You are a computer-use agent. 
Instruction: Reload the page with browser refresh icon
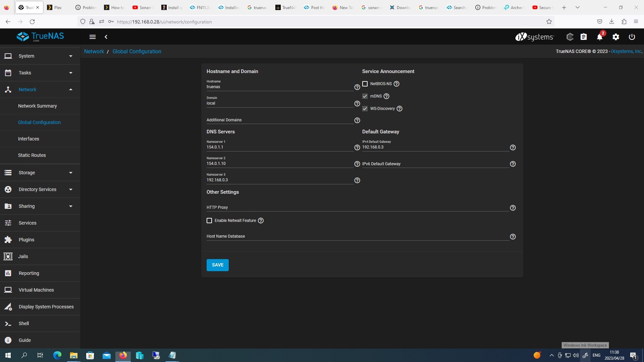click(x=32, y=22)
